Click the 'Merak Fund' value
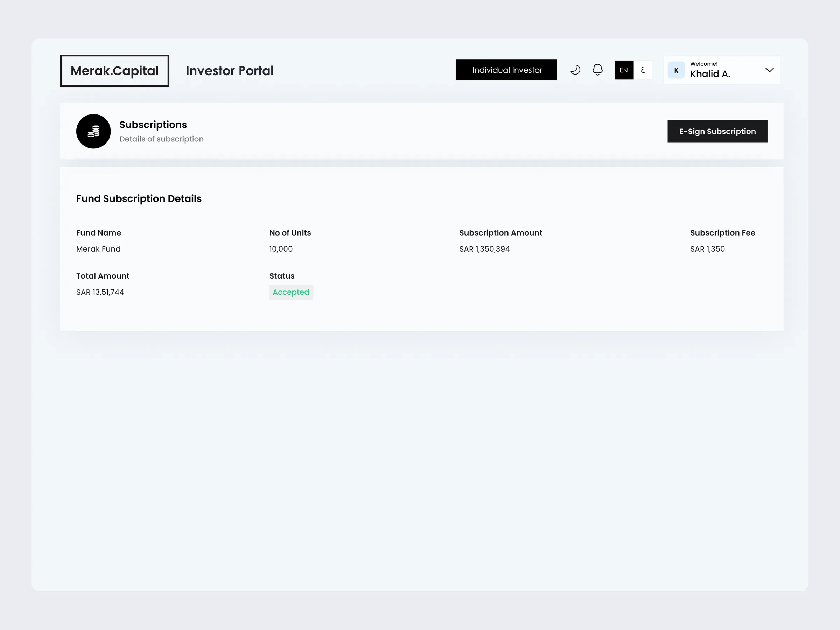The image size is (840, 630). click(98, 249)
